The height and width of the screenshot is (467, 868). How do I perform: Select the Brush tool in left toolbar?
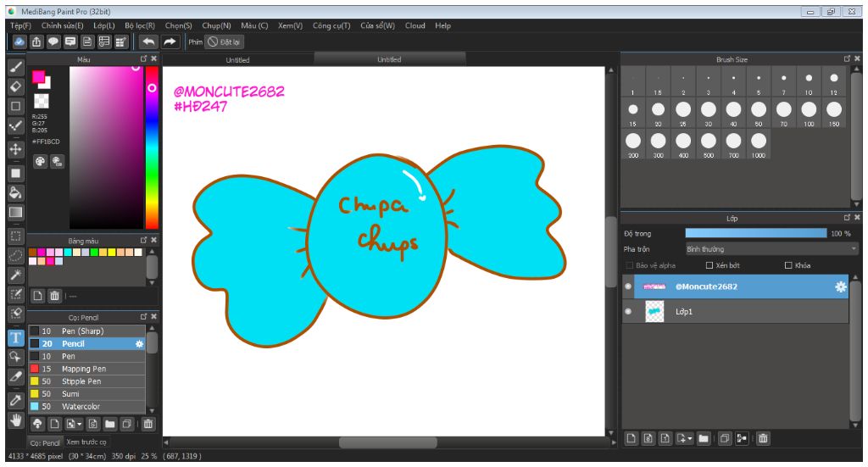(16, 68)
